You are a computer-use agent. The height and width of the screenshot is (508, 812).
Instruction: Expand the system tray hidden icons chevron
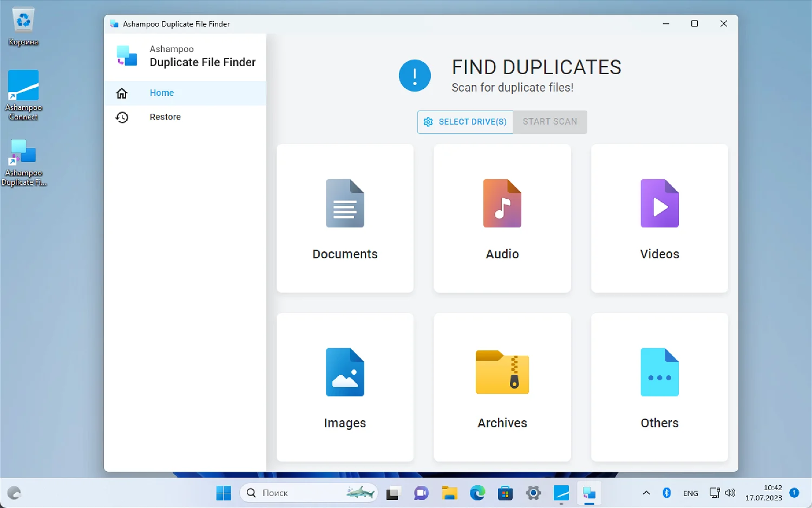pos(646,493)
